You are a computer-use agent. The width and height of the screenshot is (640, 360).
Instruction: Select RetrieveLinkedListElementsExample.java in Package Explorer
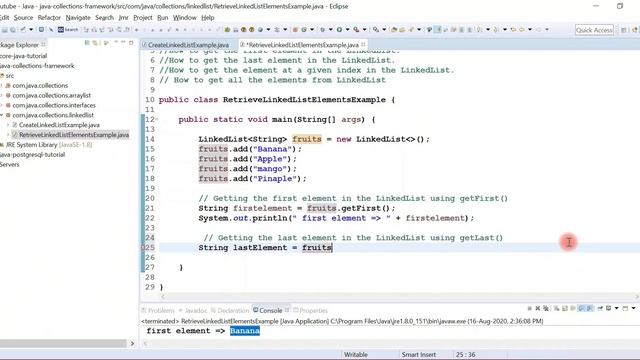coord(74,135)
